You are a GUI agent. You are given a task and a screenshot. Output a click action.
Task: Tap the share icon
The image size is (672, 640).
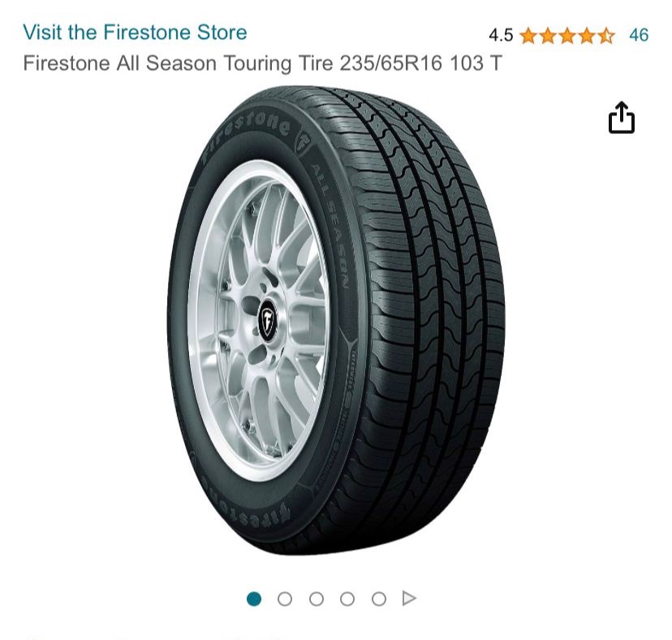pos(622,118)
